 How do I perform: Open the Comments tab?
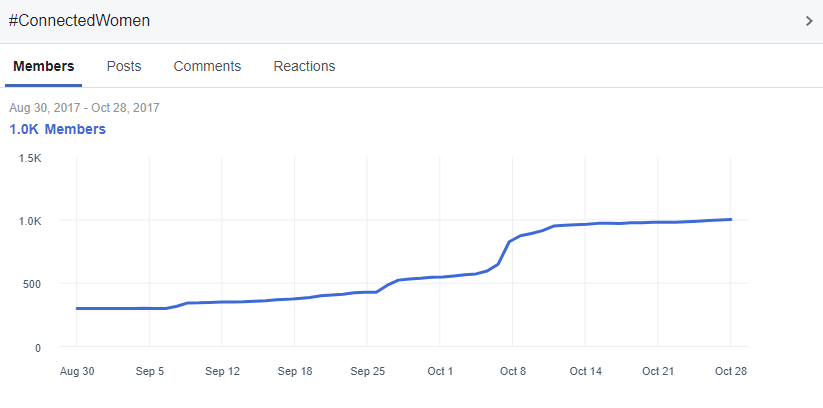click(x=207, y=67)
